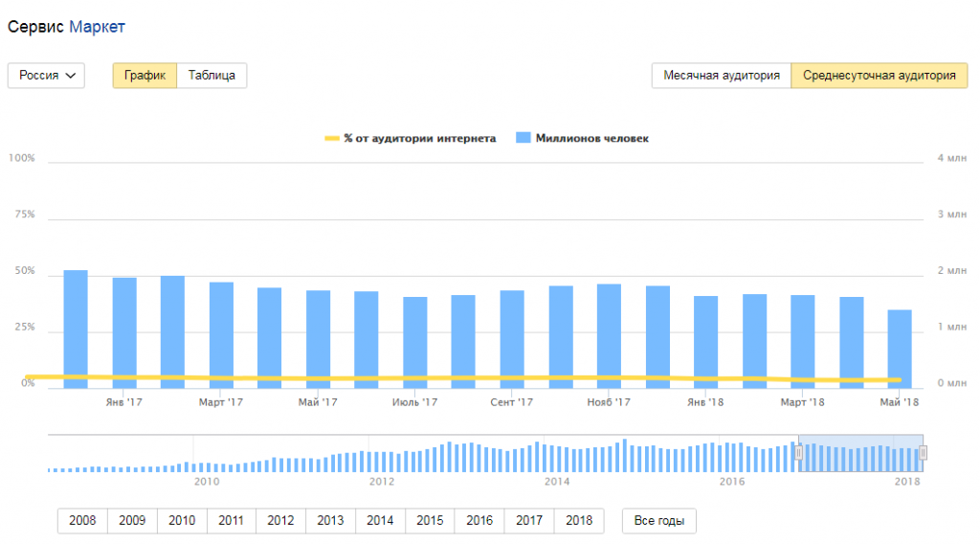Select Месячная аудитория option
This screenshot has width=980, height=545.
pyautogui.click(x=721, y=76)
